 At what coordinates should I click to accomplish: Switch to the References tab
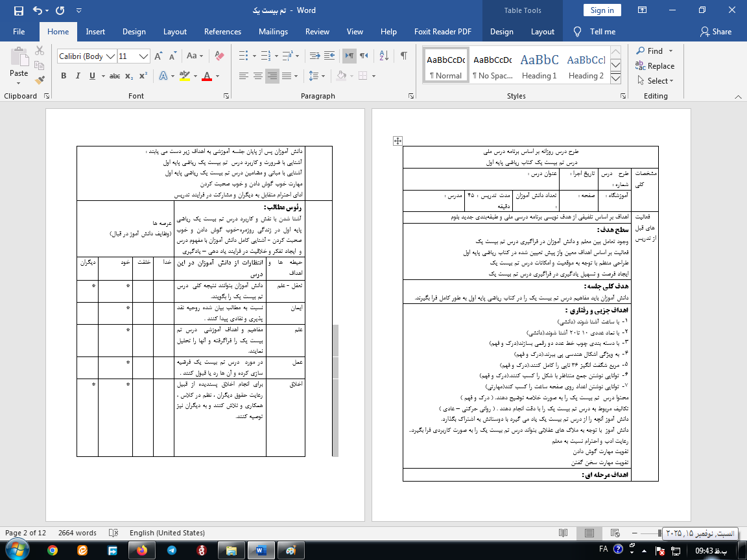tap(222, 32)
